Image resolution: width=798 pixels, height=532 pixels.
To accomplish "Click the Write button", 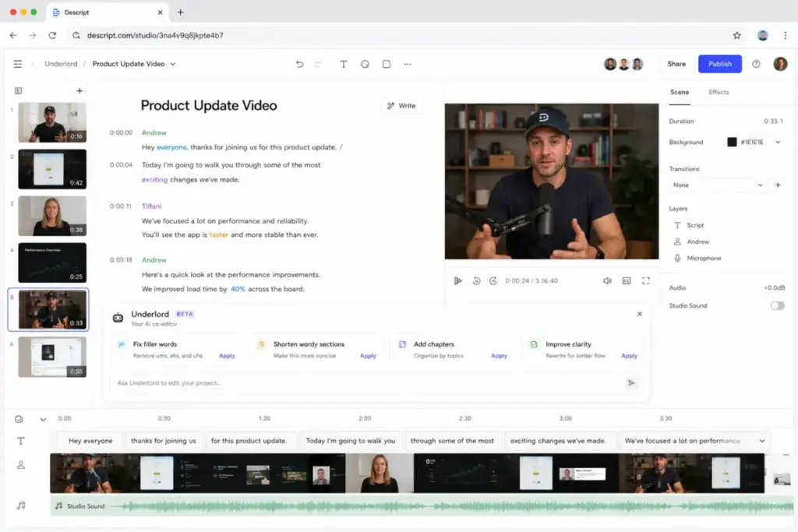I will click(401, 106).
